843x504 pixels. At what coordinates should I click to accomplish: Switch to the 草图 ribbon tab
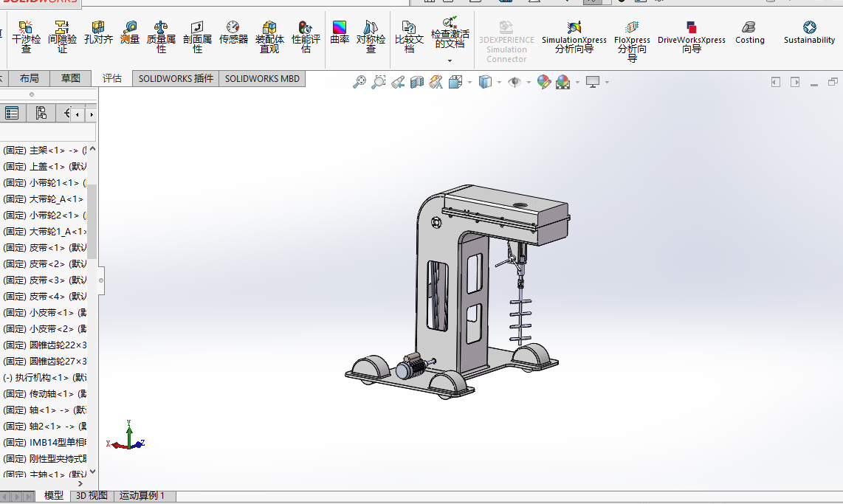(x=71, y=78)
